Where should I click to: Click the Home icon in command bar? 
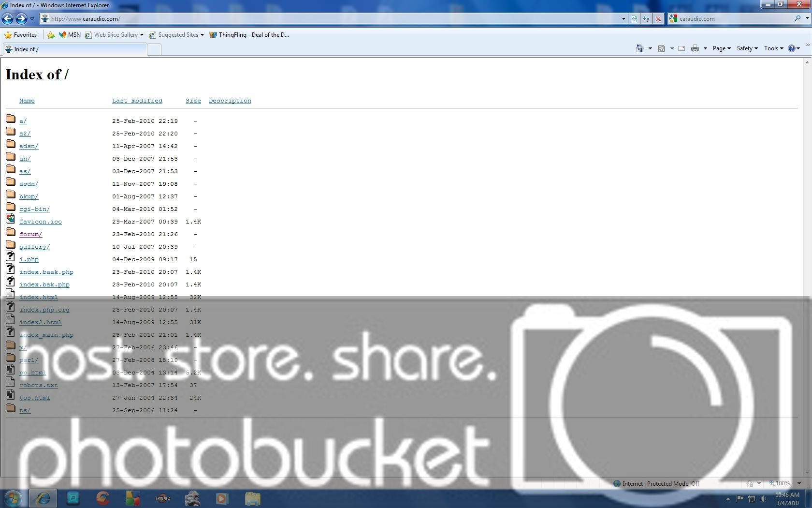click(x=639, y=48)
